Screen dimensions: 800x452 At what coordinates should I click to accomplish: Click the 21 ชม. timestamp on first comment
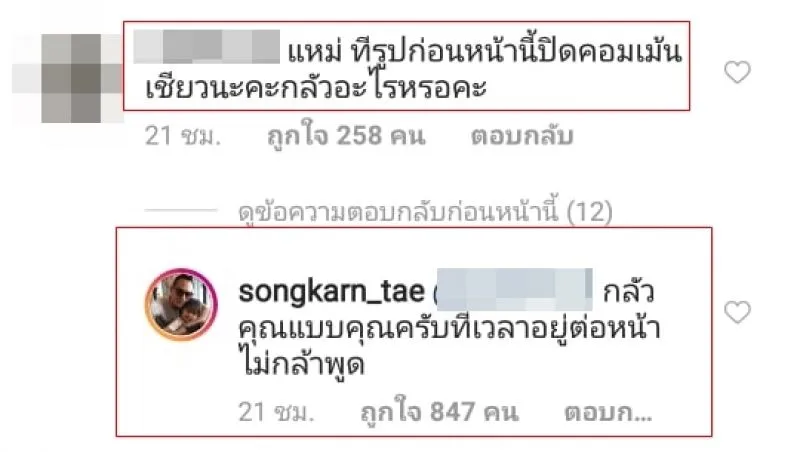183,136
